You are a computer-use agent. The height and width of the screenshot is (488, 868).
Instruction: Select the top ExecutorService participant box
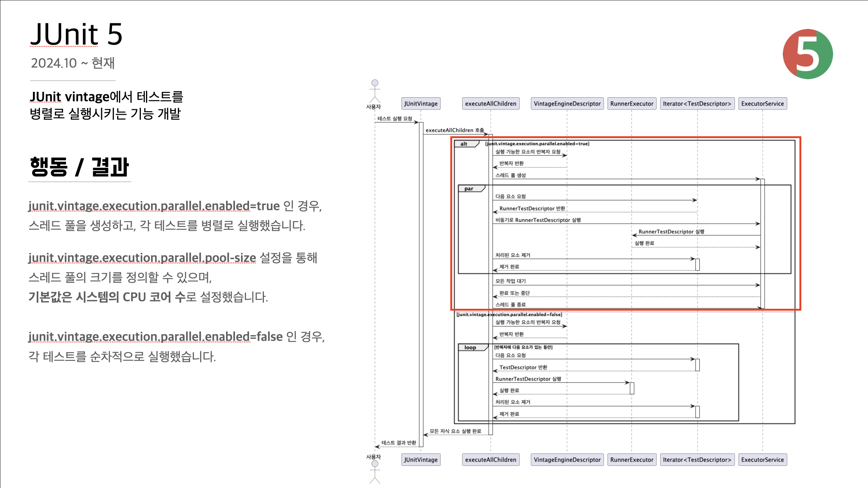tap(762, 104)
